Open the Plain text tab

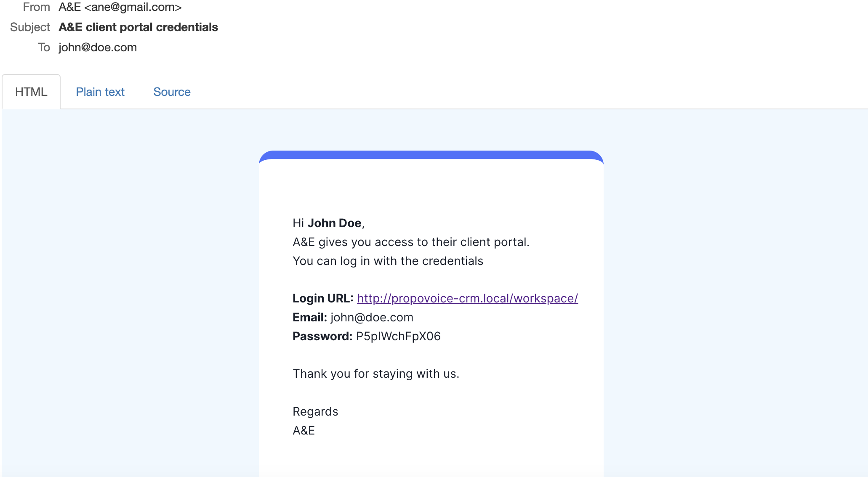pyautogui.click(x=100, y=92)
